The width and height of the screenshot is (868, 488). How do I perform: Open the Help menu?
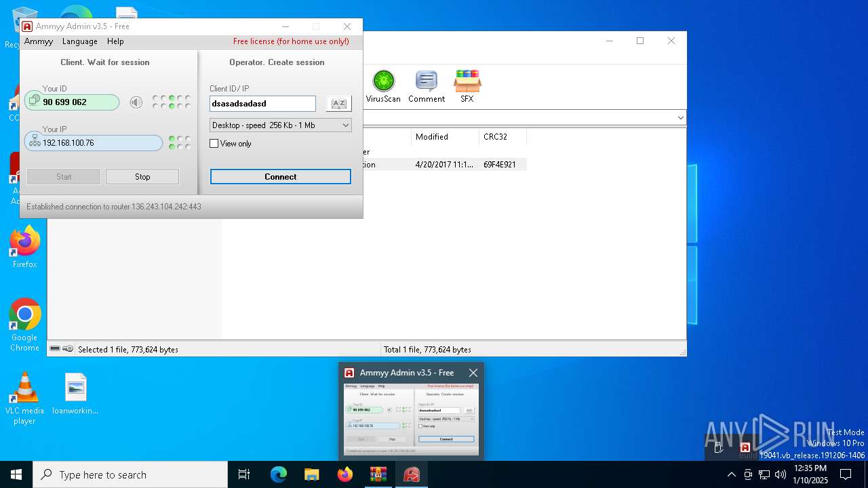[115, 41]
